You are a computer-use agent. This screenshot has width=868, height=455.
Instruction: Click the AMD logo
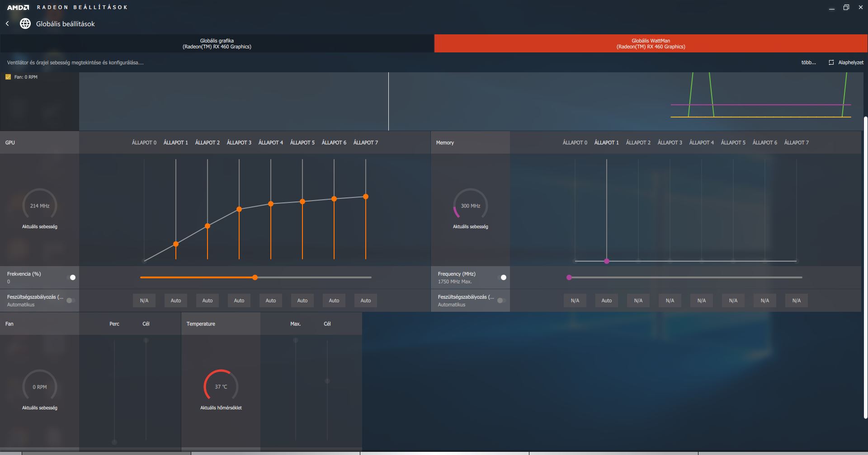(x=18, y=7)
